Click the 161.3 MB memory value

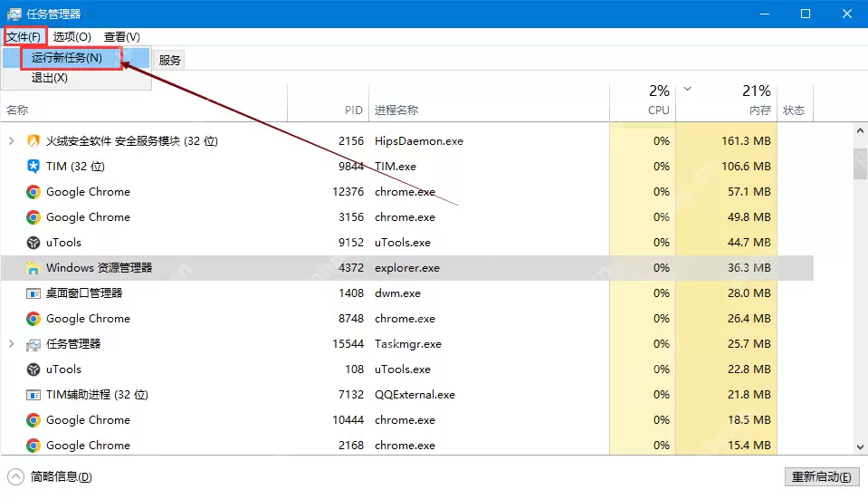(746, 141)
